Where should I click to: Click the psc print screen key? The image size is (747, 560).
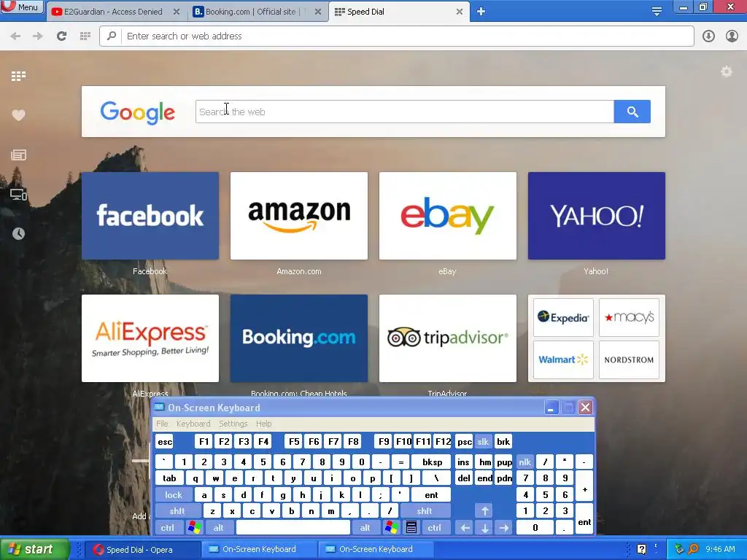click(464, 442)
